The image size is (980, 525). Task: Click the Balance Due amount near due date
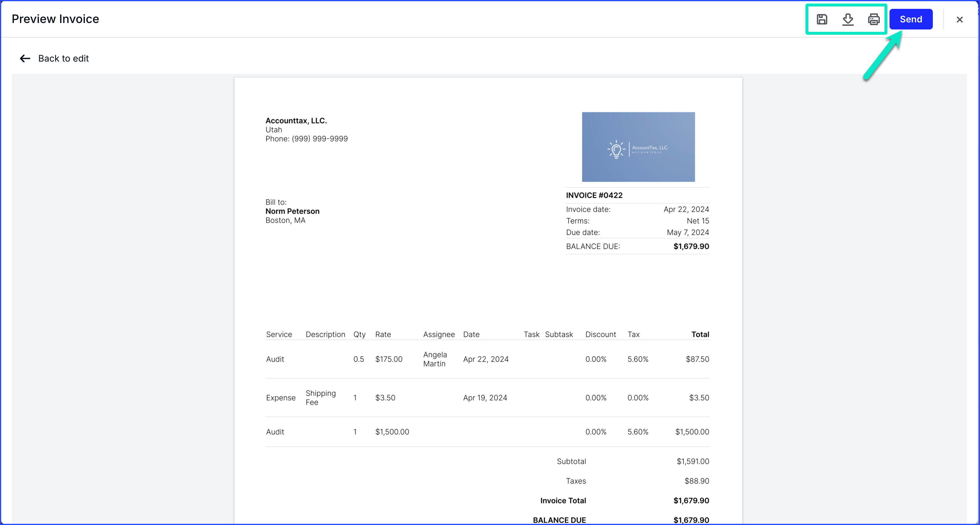(691, 246)
